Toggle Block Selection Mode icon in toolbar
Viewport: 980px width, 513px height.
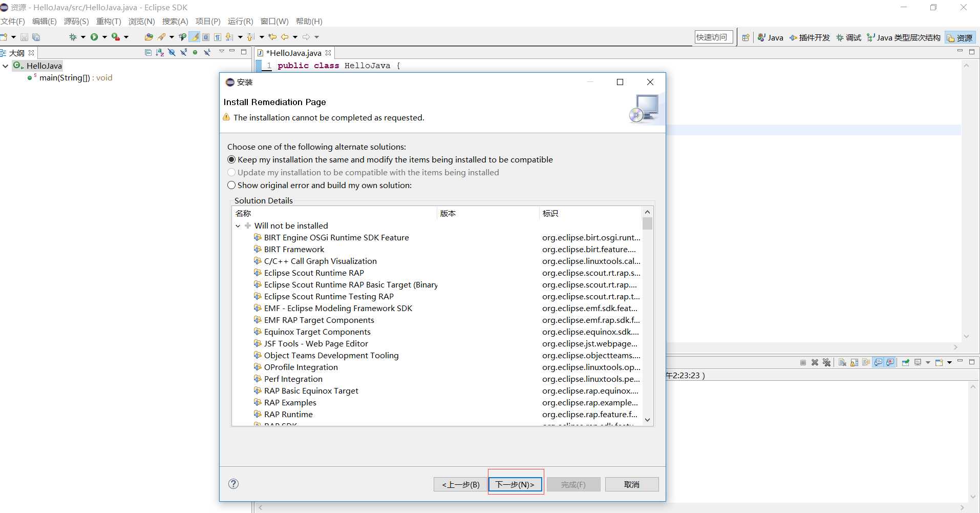(x=206, y=37)
